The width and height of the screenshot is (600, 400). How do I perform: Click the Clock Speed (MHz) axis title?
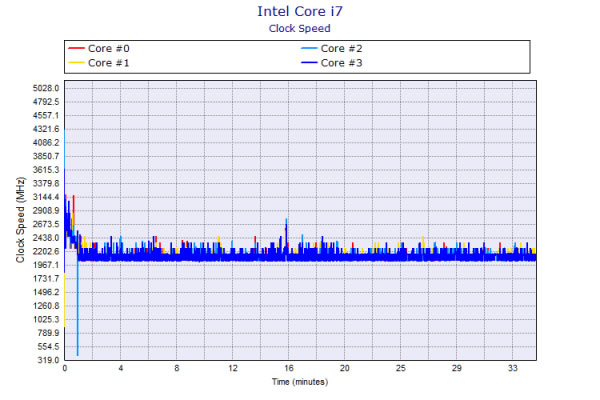coord(20,220)
